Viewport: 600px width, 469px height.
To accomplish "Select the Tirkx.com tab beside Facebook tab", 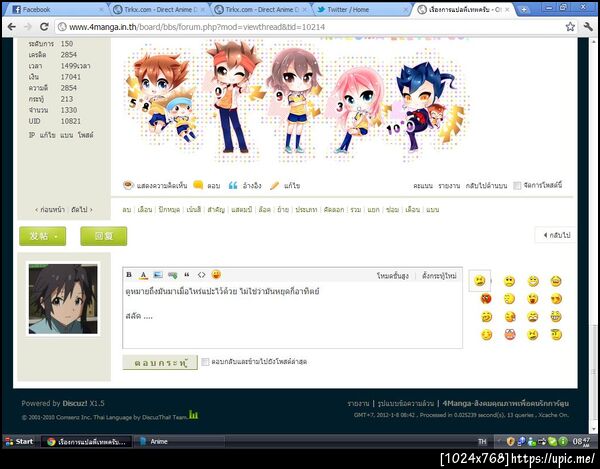I will tap(160, 10).
